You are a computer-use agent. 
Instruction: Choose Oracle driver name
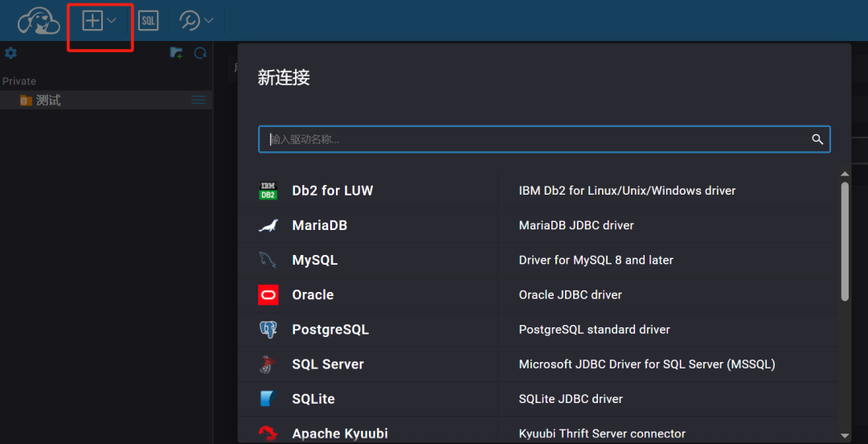pyautogui.click(x=313, y=295)
